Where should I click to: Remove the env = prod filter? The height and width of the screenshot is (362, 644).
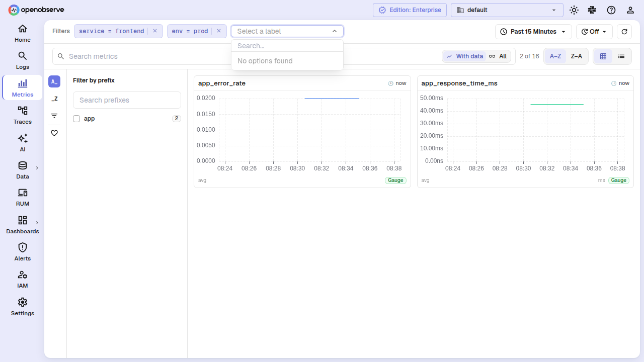[x=219, y=31]
